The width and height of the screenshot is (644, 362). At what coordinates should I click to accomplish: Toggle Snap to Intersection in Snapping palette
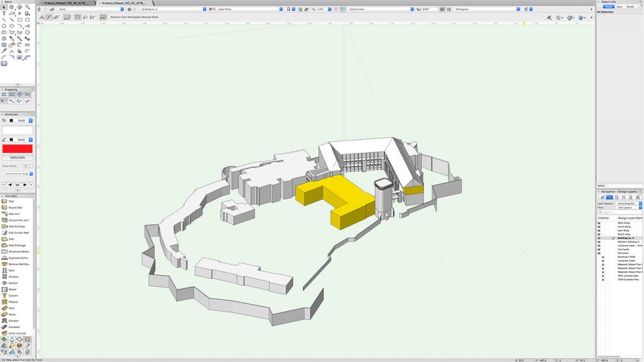pyautogui.click(x=27, y=94)
